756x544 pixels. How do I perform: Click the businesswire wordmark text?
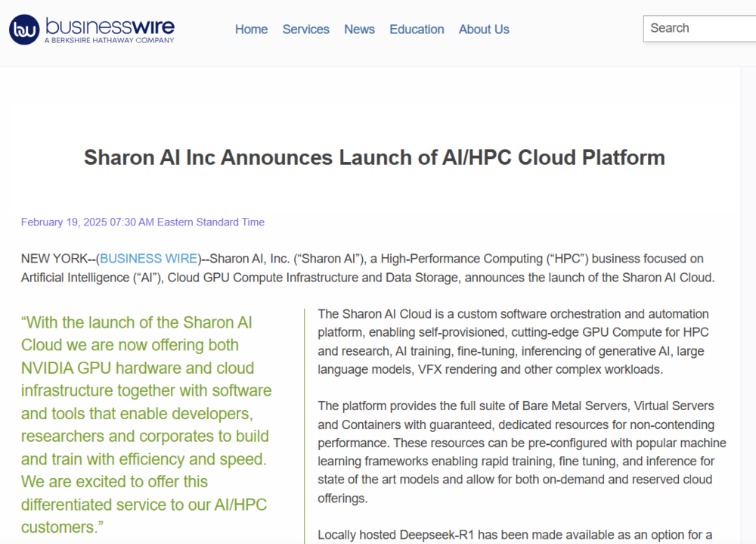click(x=110, y=25)
